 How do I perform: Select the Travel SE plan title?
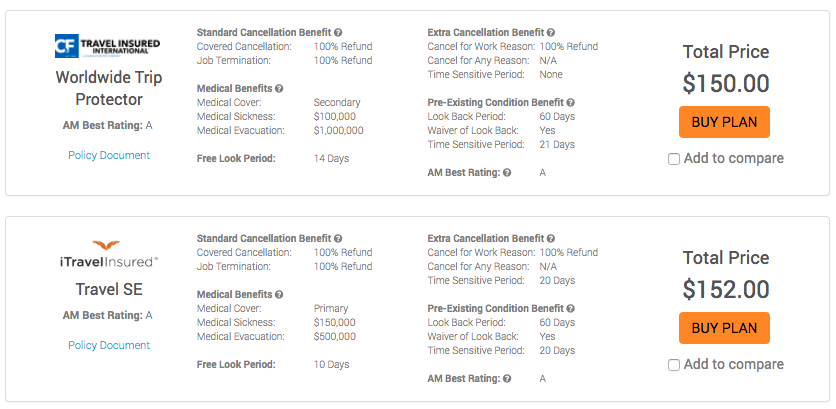click(x=109, y=289)
